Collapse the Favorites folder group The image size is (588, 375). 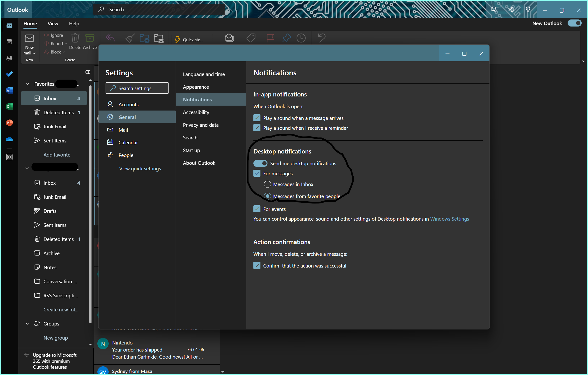pyautogui.click(x=27, y=84)
